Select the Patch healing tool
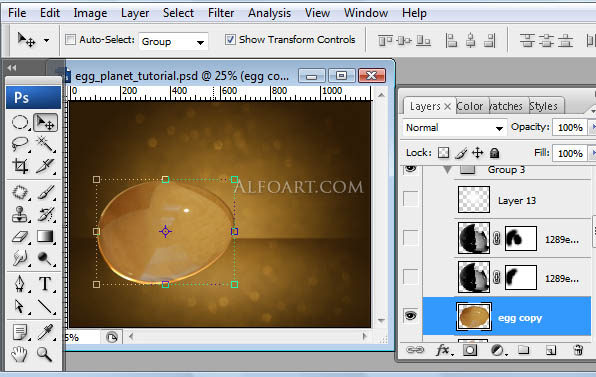The height and width of the screenshot is (377, 596). click(x=20, y=192)
